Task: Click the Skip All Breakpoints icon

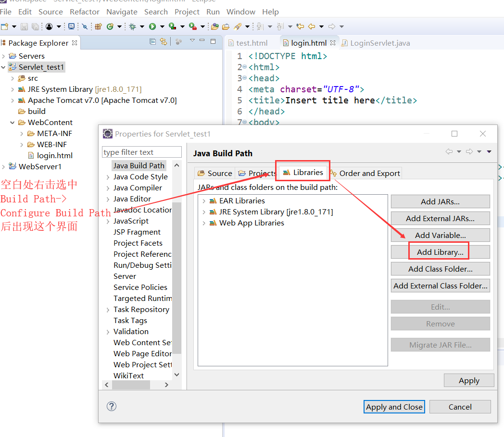Action: click(85, 26)
